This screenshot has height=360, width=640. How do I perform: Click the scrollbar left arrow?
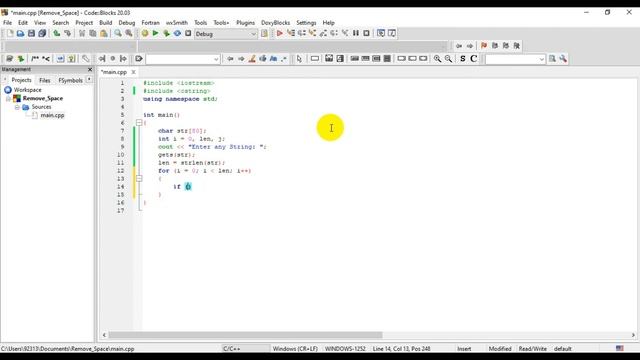[104, 335]
